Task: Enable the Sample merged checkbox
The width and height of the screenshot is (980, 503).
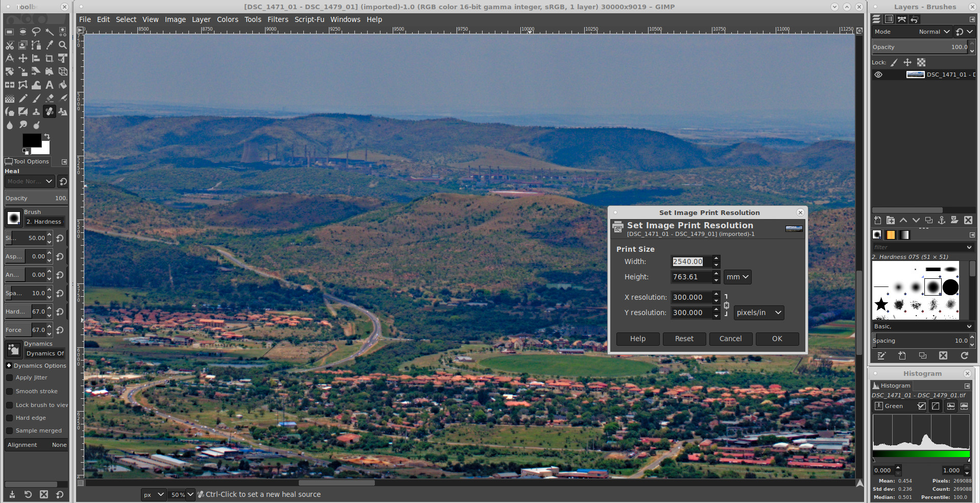Action: click(x=10, y=430)
